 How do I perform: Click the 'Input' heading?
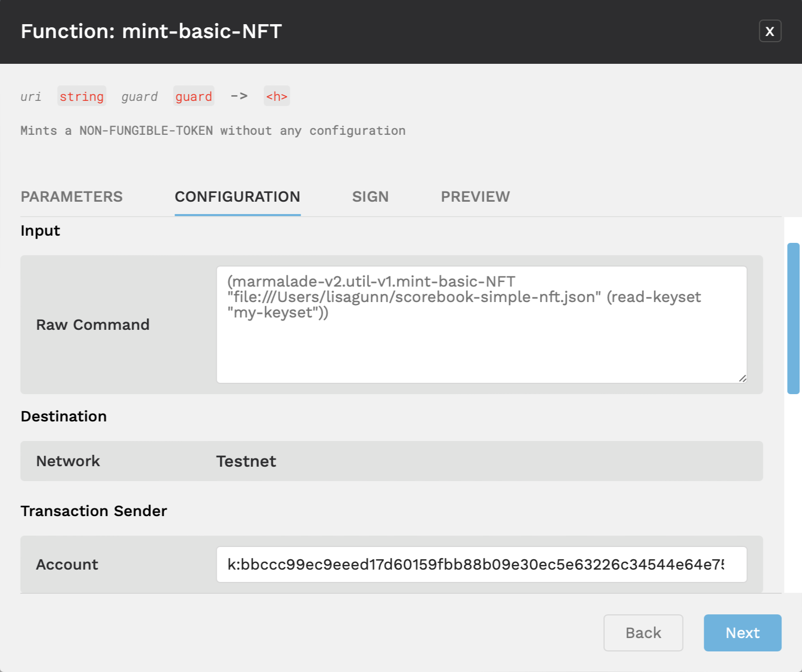click(40, 231)
